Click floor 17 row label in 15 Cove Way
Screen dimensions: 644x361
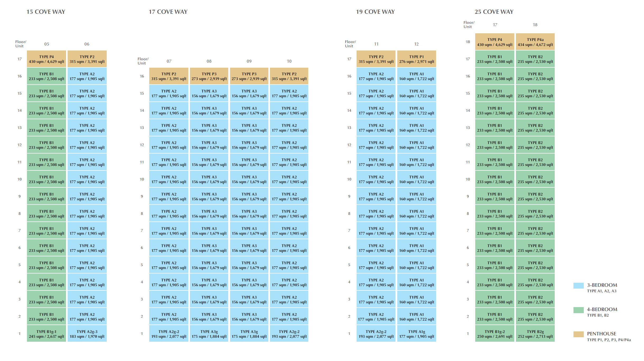pyautogui.click(x=20, y=59)
